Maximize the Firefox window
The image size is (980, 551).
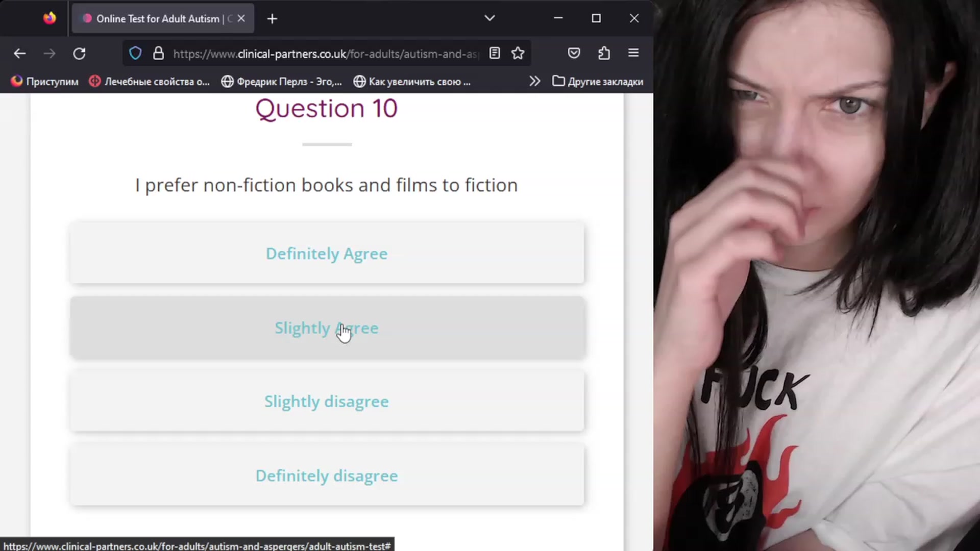[x=596, y=18]
